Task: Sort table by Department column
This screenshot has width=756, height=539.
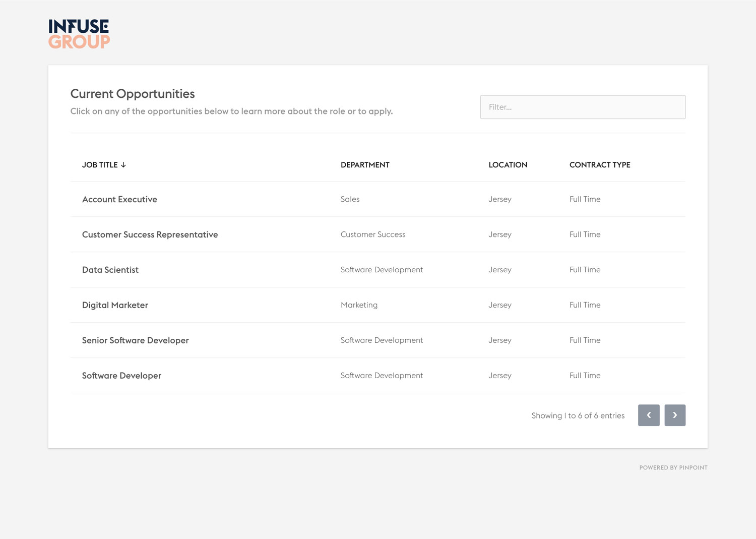Action: [x=365, y=165]
